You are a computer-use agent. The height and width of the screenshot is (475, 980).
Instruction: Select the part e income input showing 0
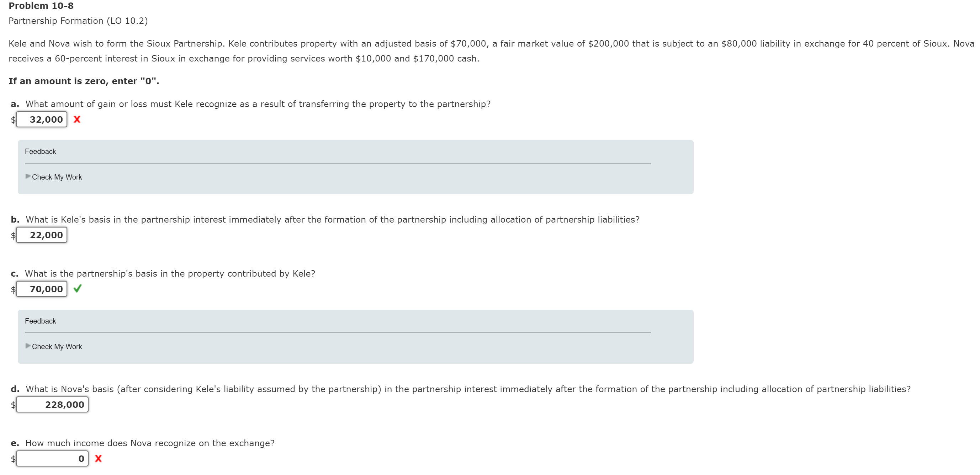53,458
